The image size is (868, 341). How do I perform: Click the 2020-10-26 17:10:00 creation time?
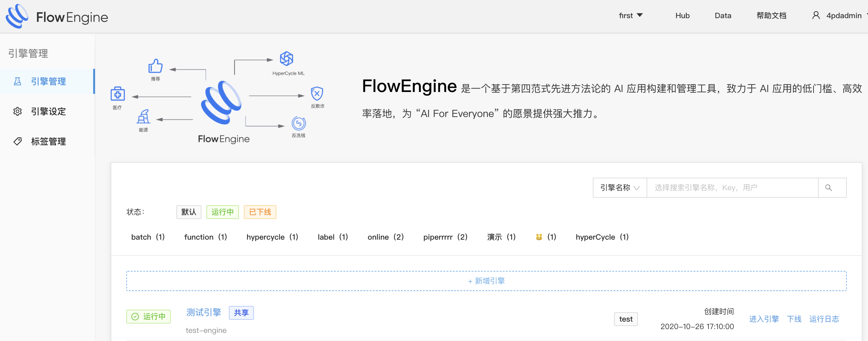pyautogui.click(x=697, y=327)
